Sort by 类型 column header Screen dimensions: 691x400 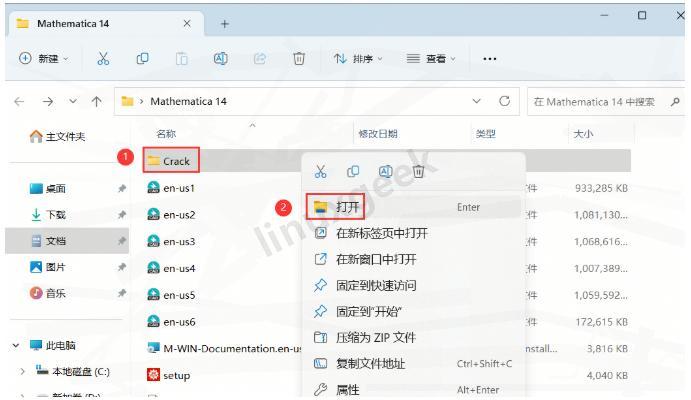coord(486,134)
